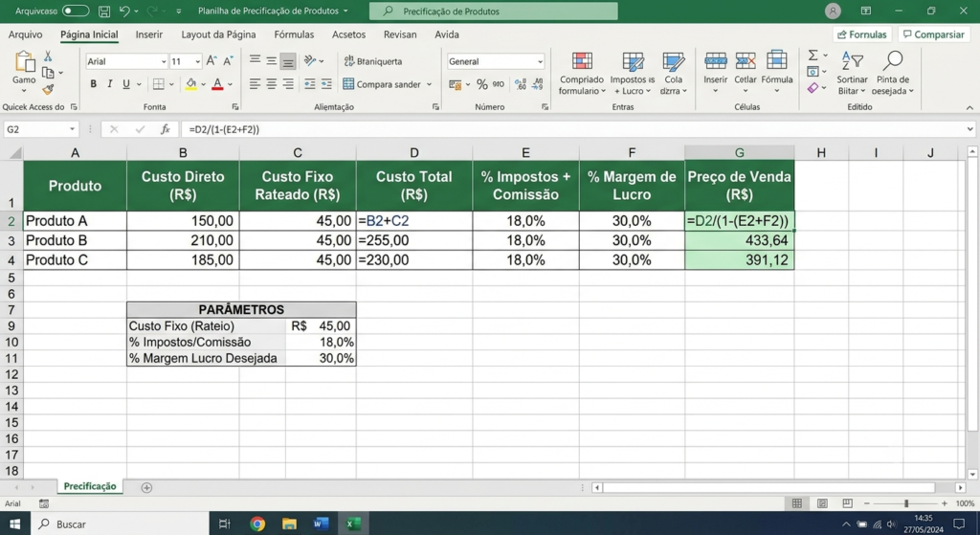Click the Increase Indent icon
This screenshot has width=980, height=535.
click(x=326, y=84)
